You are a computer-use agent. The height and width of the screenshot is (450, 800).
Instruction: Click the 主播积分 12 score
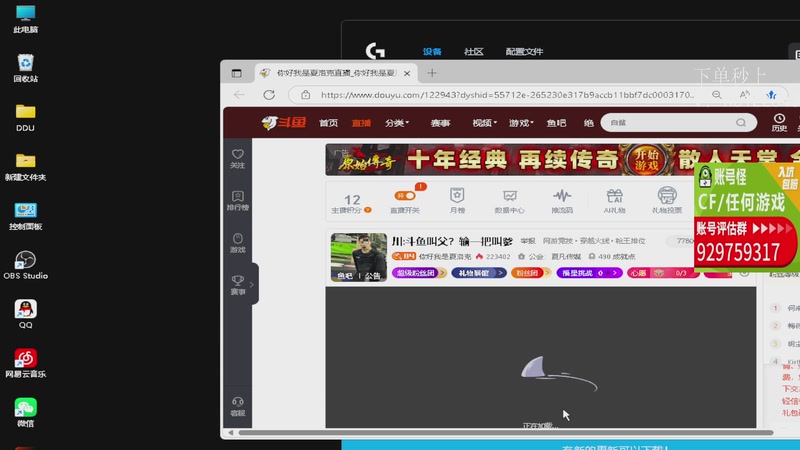coord(352,203)
